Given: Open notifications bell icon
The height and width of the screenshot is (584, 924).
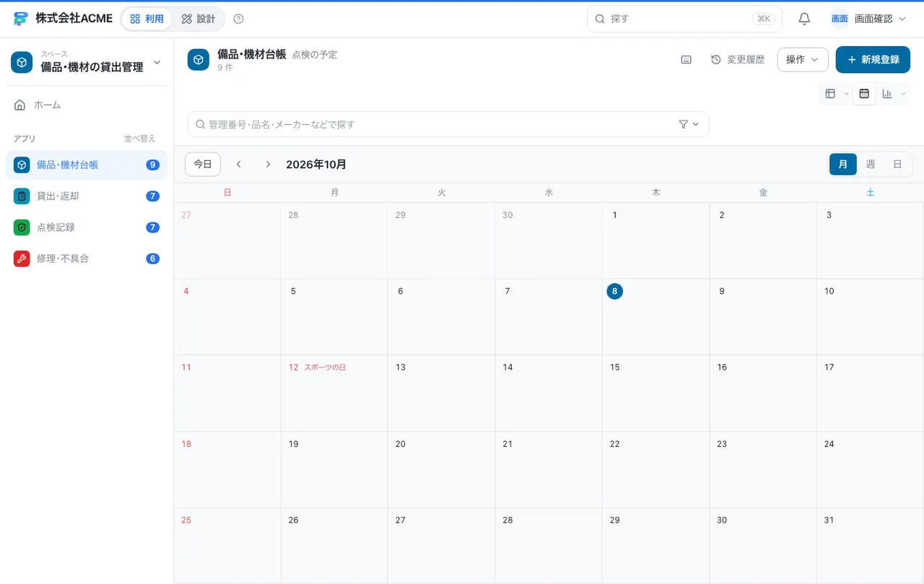Looking at the screenshot, I should pos(804,19).
